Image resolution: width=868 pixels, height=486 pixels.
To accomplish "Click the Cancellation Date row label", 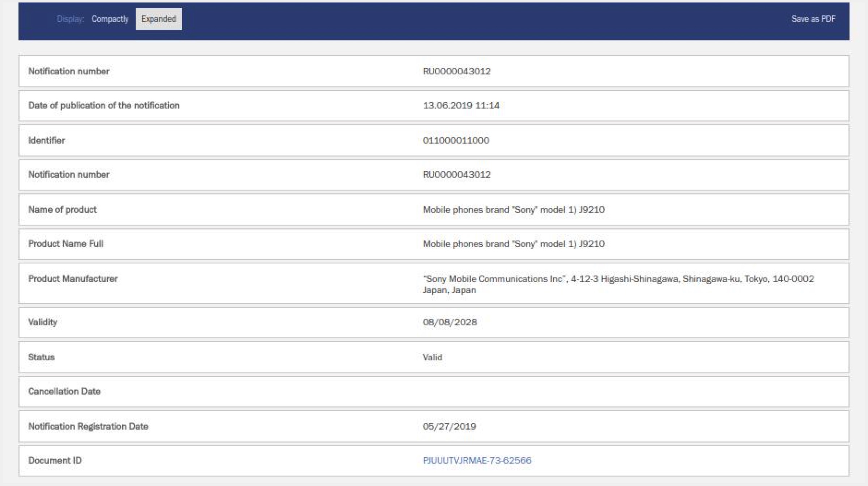I will point(64,391).
